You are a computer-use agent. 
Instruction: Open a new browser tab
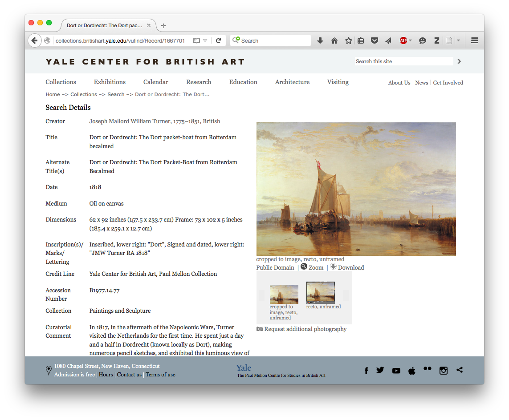click(163, 26)
